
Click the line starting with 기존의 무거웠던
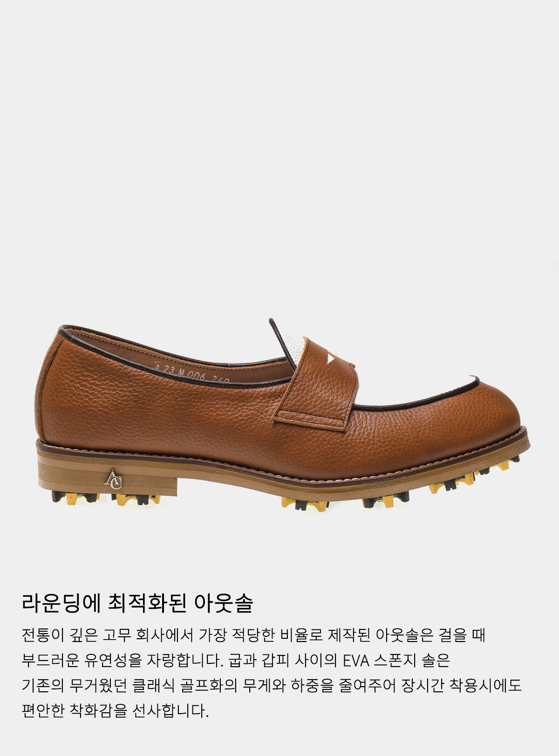272,685
